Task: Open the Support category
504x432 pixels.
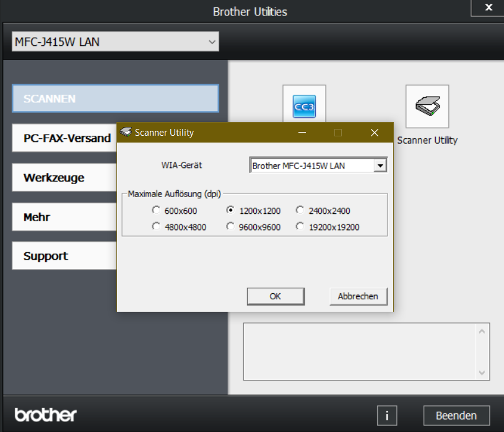Action: (64, 256)
